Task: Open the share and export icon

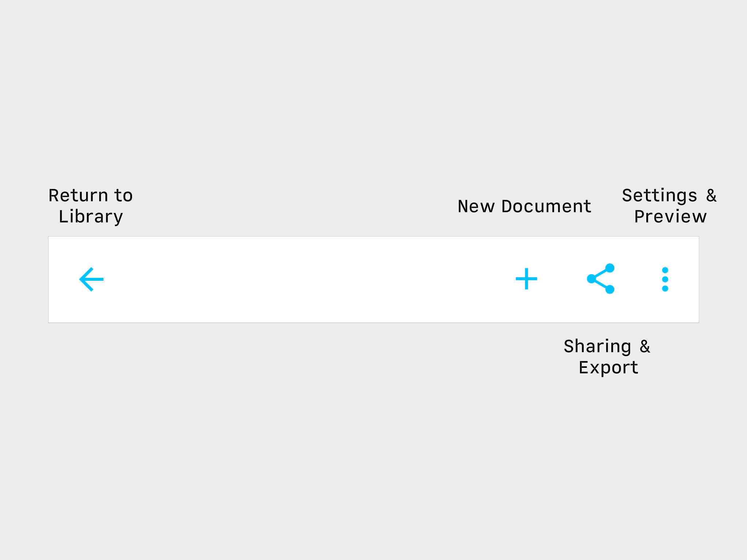Action: point(601,279)
